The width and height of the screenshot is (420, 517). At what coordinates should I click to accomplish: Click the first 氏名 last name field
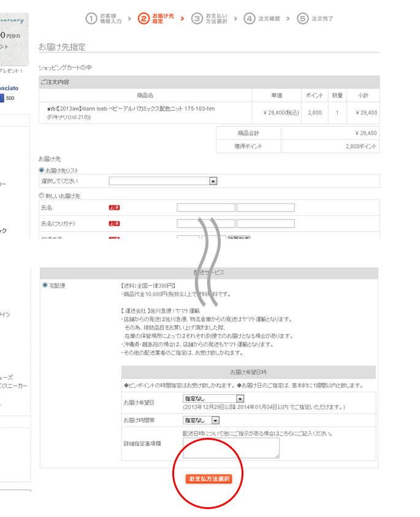[x=205, y=208]
